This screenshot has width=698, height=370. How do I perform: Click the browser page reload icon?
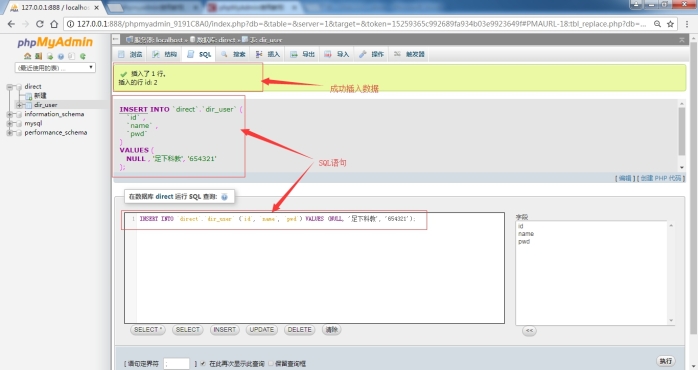tap(40, 24)
